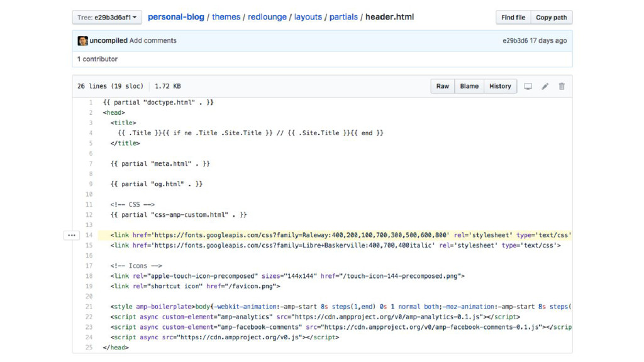The image size is (644, 362).
Task: Open file in desktop app icon
Action: tap(528, 86)
